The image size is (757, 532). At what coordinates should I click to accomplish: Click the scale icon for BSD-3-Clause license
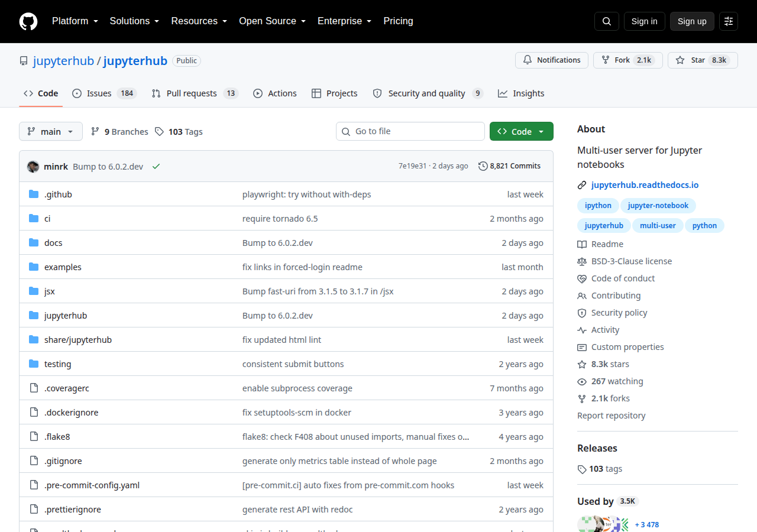pyautogui.click(x=582, y=261)
